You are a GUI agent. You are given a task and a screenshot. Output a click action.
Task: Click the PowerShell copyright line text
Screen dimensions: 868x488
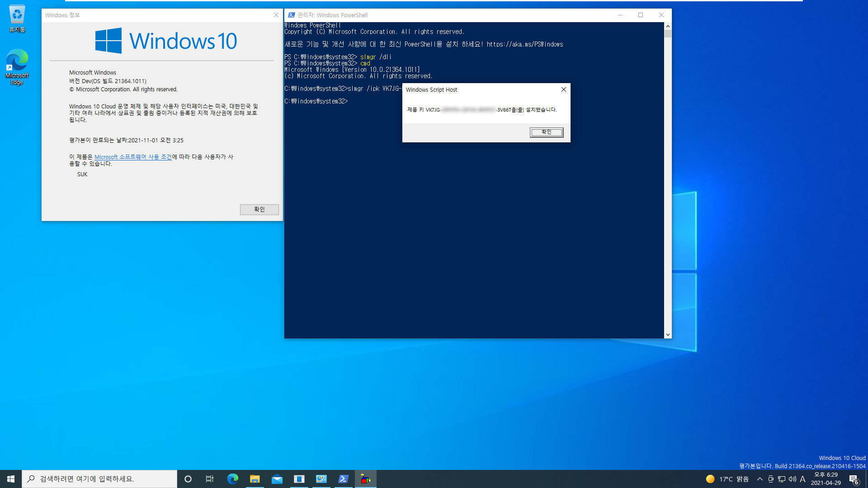(x=374, y=32)
